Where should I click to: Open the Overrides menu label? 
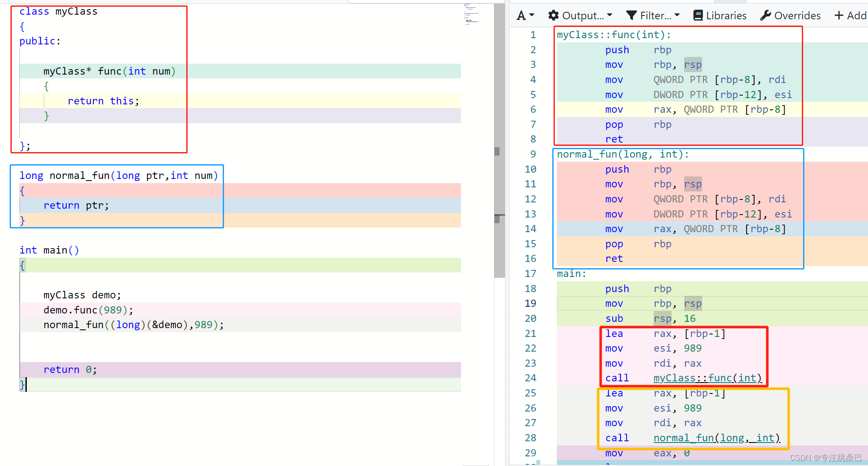pyautogui.click(x=797, y=16)
